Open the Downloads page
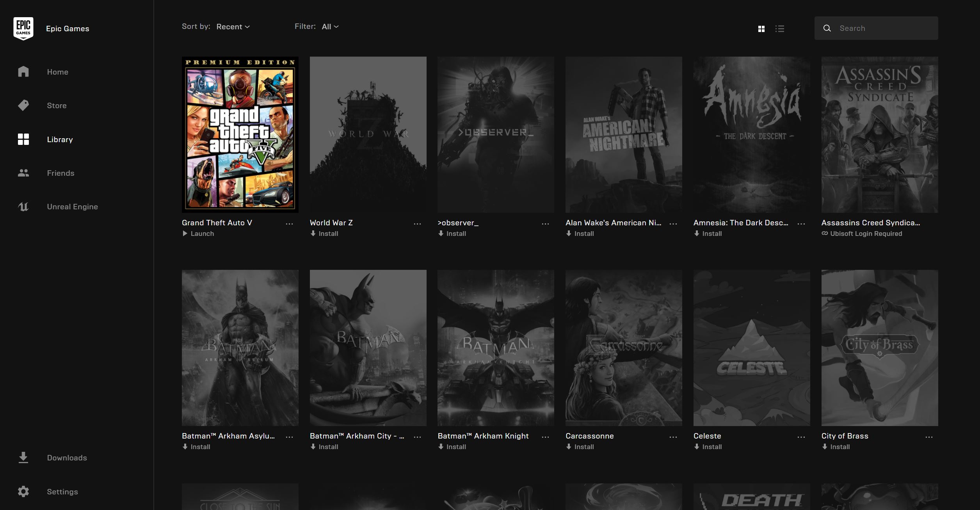The height and width of the screenshot is (510, 980). [x=67, y=458]
